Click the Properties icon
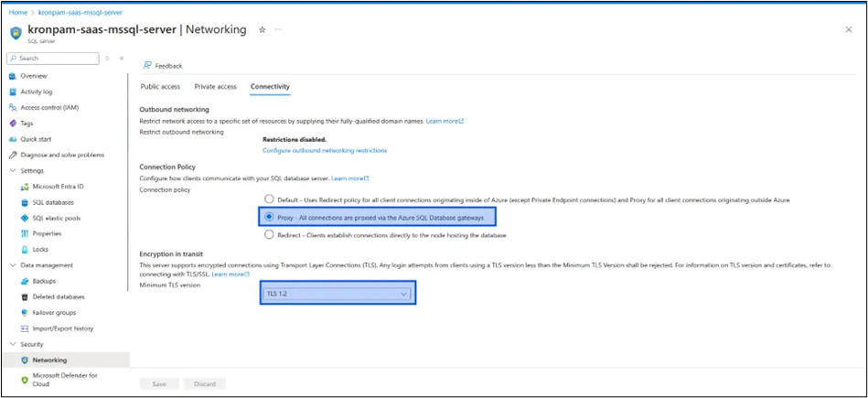Screen dimensions: 868x398 coord(25,233)
